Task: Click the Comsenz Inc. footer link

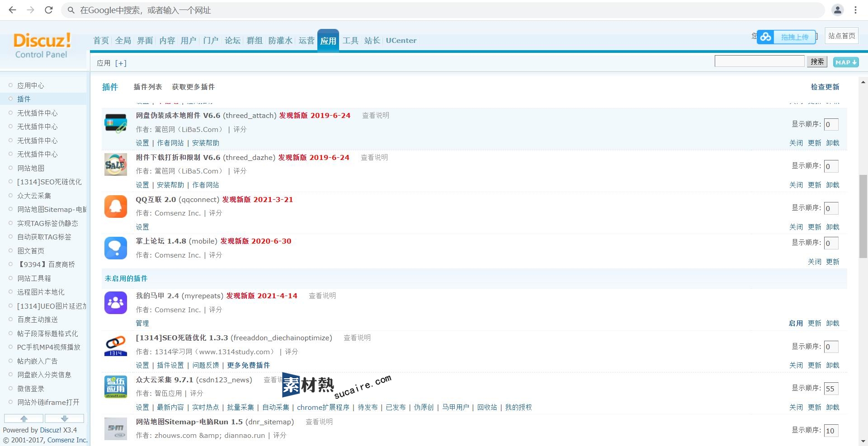Action: coord(67,440)
